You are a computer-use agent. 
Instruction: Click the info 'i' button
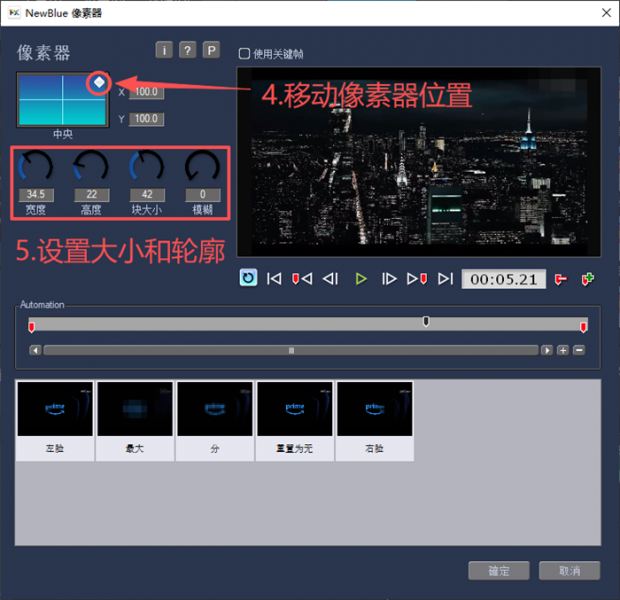point(164,50)
